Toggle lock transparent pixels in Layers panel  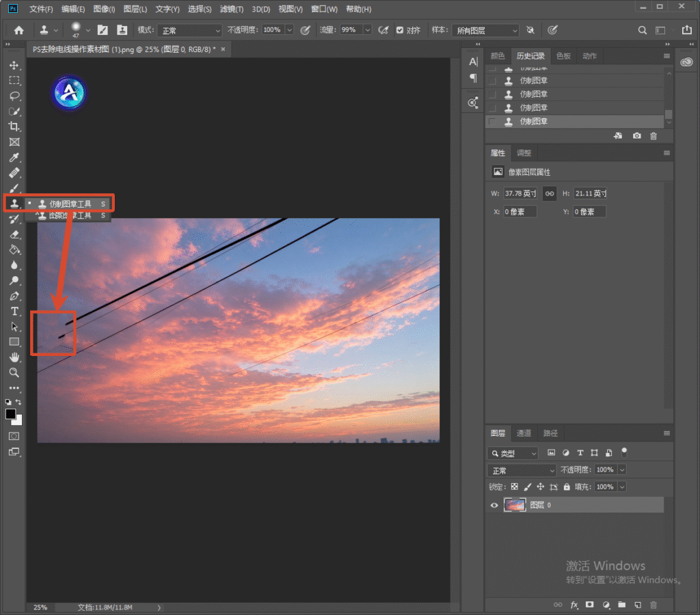(514, 487)
